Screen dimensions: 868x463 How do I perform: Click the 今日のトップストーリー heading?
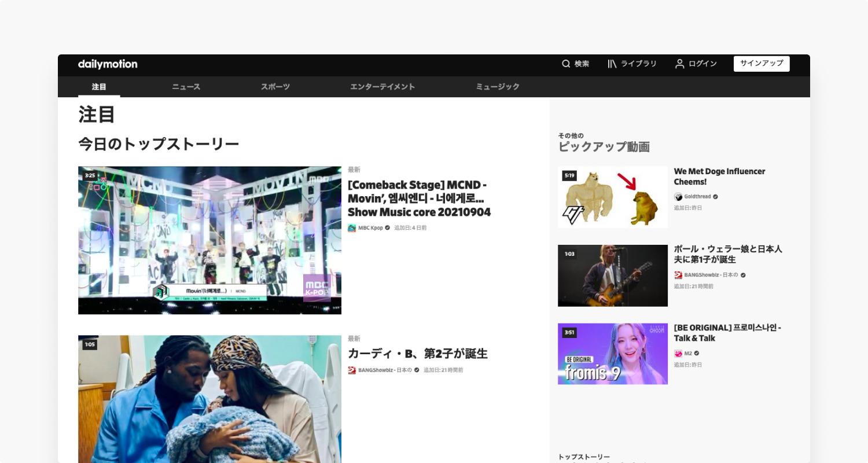(159, 144)
